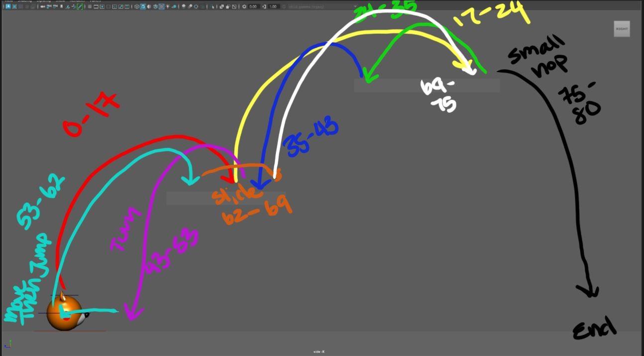
Task: Toggle the viewport Grid display
Action: [x=90, y=6]
